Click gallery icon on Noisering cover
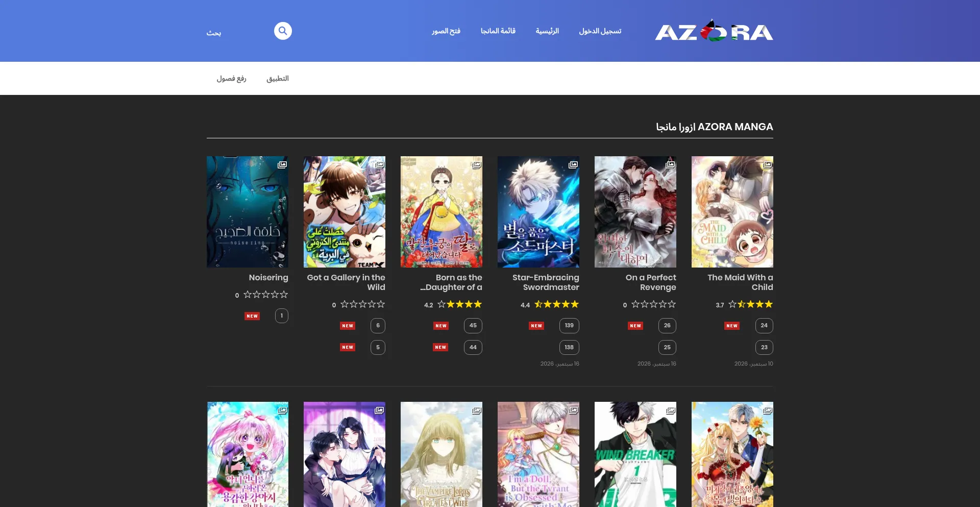 click(282, 165)
